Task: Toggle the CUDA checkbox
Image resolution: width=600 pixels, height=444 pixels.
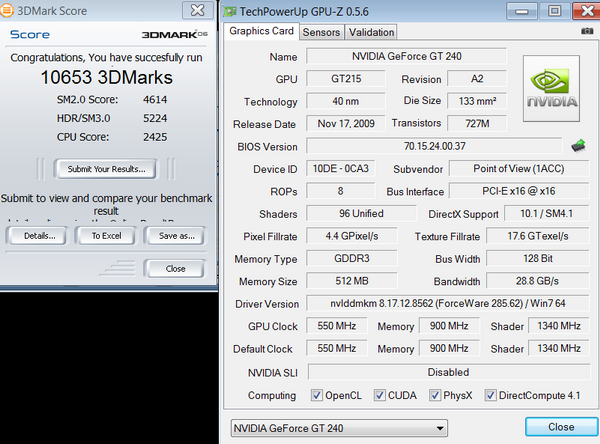Action: (x=379, y=395)
